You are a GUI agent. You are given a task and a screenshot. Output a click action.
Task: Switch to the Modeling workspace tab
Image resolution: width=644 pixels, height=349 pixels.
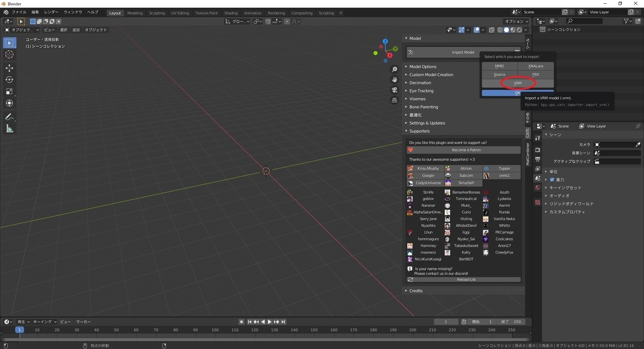tap(135, 13)
